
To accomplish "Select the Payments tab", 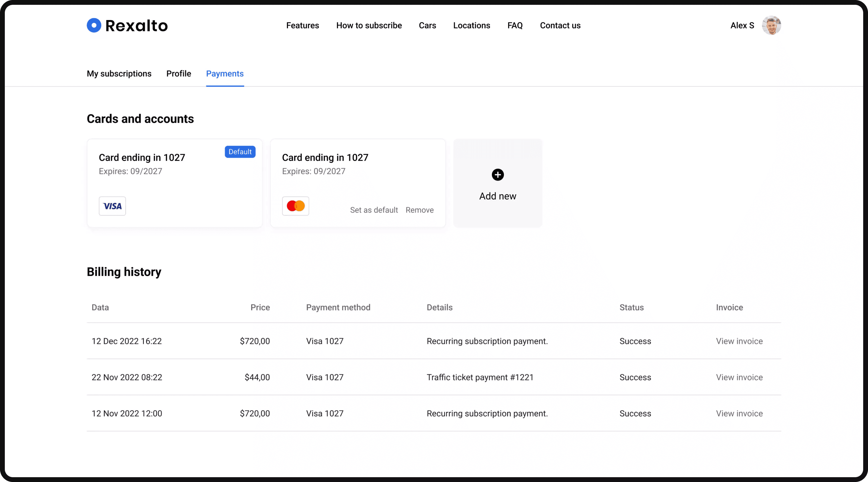I will coord(225,74).
